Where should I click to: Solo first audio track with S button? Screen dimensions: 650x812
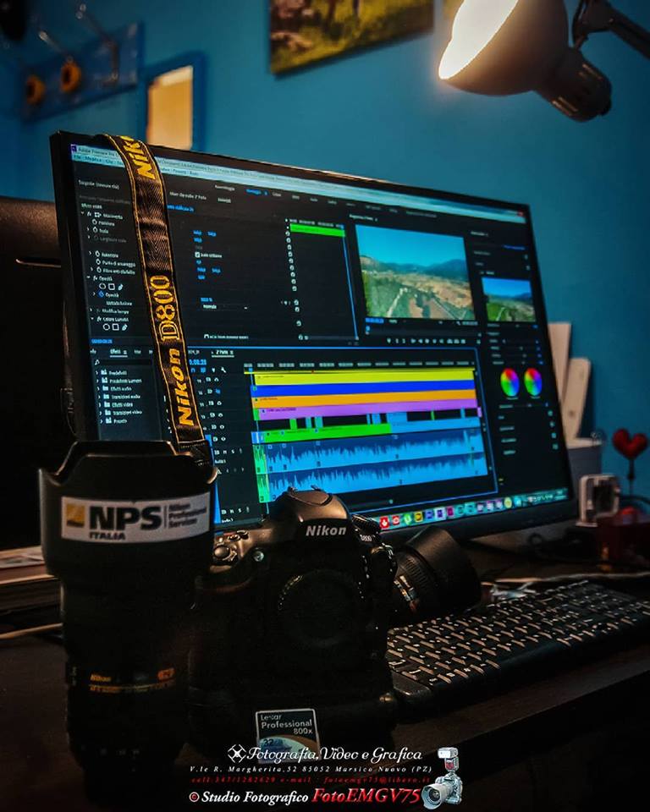[x=233, y=452]
